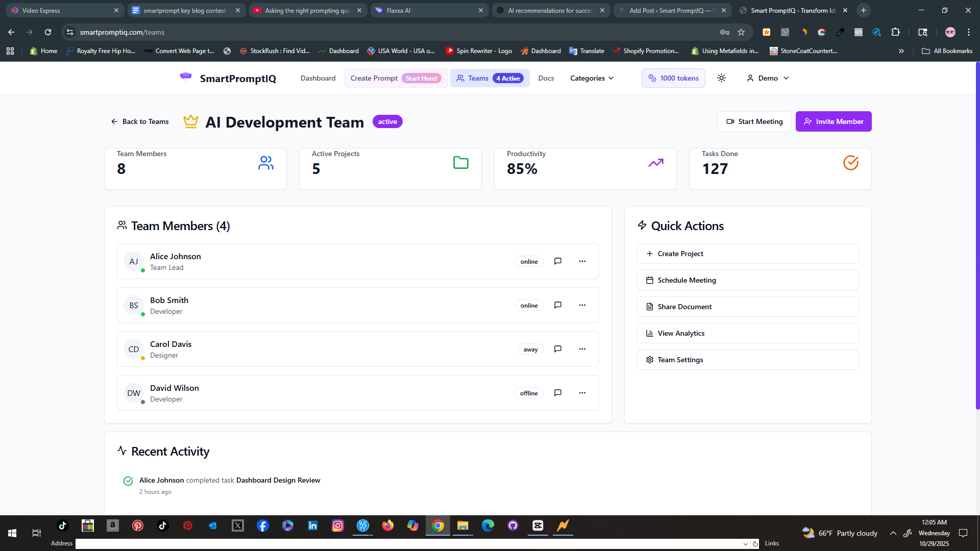The height and width of the screenshot is (551, 980).
Task: Open Instagram from taskbar
Action: [x=338, y=525]
